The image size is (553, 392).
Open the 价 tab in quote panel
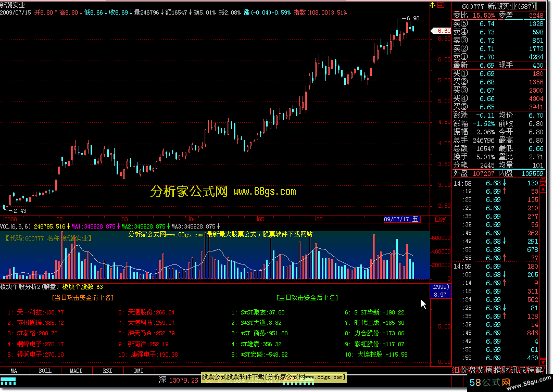coord(464,370)
